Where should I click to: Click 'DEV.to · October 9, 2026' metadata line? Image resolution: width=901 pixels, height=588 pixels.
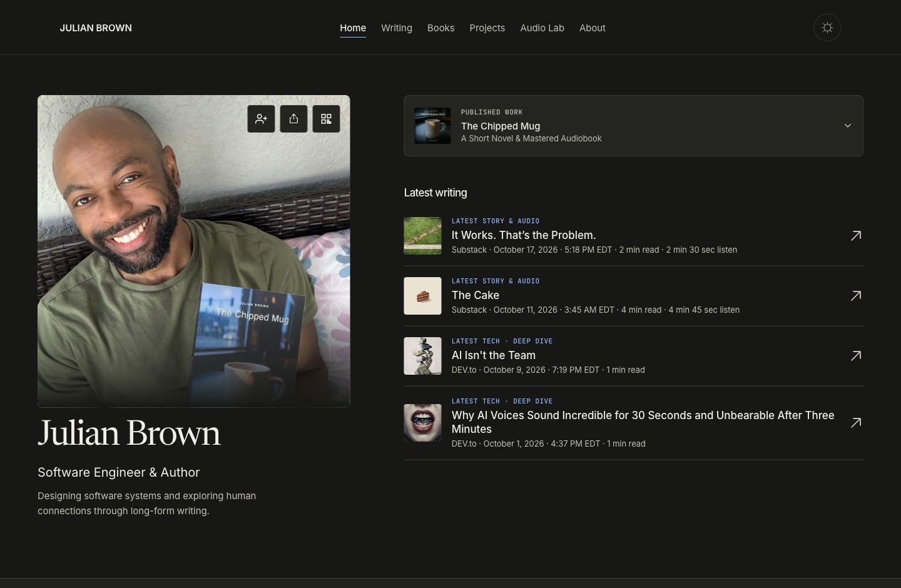548,370
